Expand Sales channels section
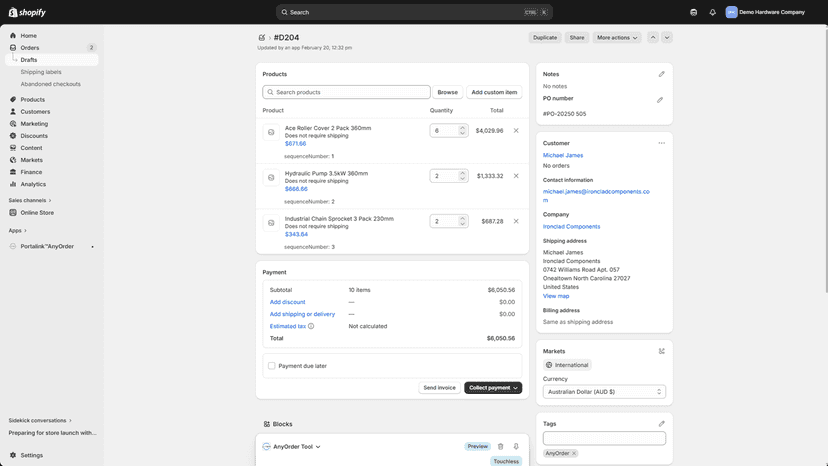Image resolution: width=828 pixels, height=466 pixels. pos(30,200)
